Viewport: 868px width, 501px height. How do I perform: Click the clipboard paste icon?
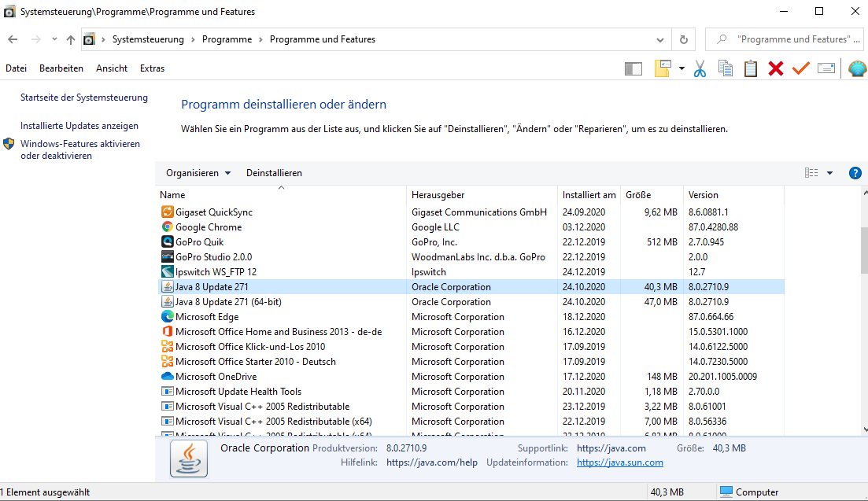751,69
